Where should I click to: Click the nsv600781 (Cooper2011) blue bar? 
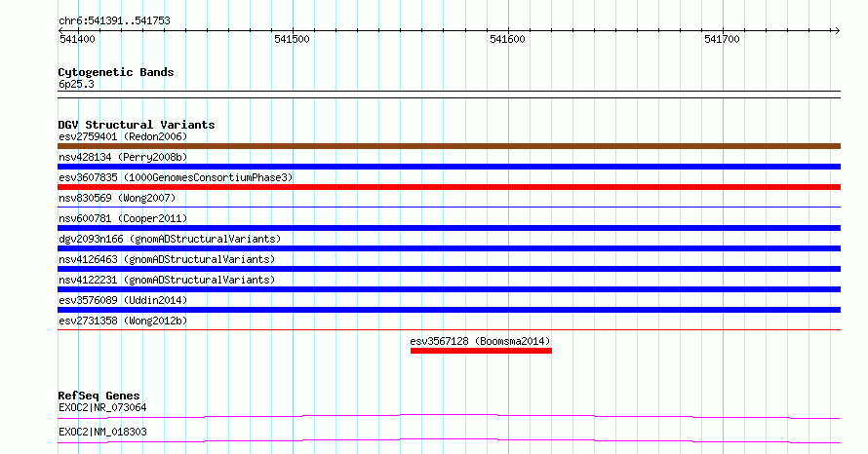(449, 228)
